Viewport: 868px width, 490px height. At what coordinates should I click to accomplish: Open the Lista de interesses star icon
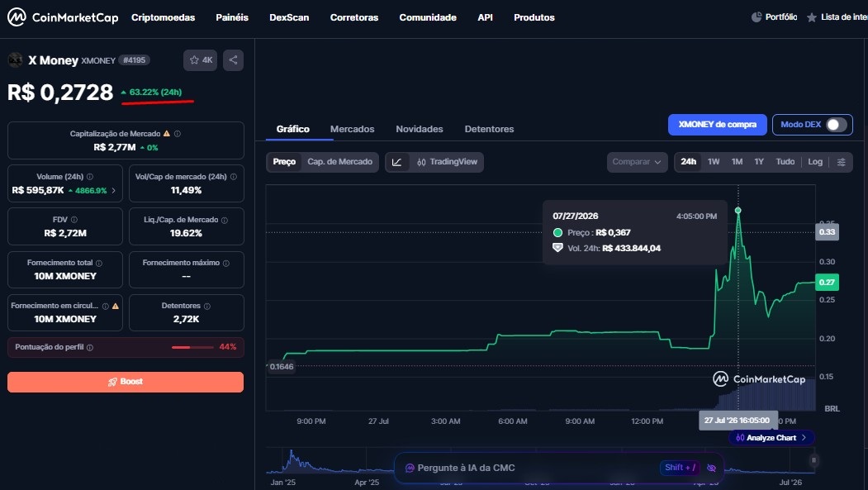tap(812, 17)
